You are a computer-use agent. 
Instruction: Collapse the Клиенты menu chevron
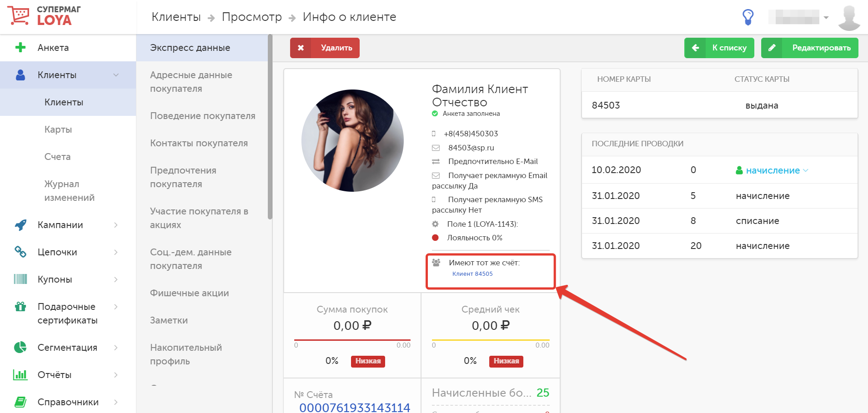(116, 75)
